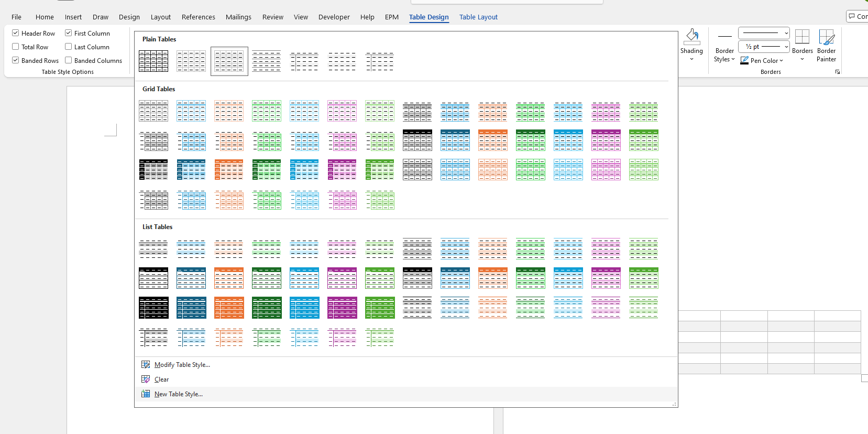Open the View tab
The height and width of the screenshot is (434, 868).
pos(301,17)
